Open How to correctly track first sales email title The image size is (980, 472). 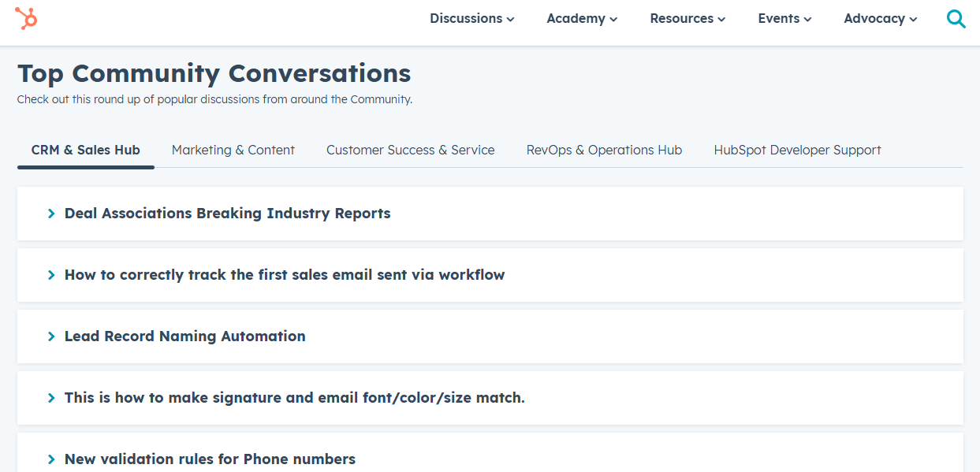click(x=285, y=275)
